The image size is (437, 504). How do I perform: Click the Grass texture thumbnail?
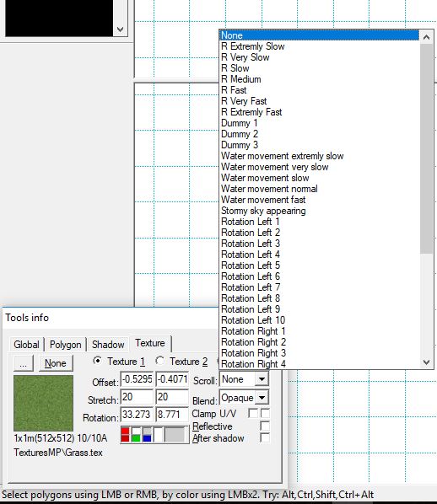(x=43, y=403)
